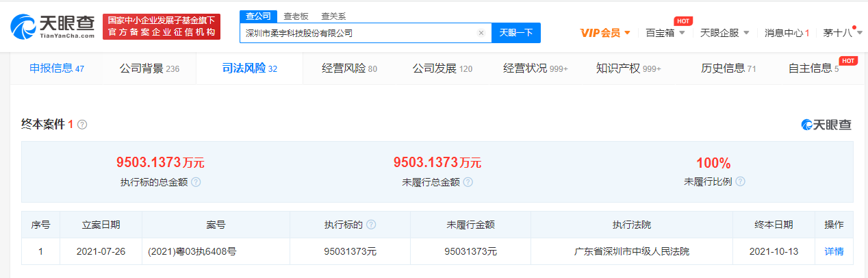The image size is (868, 278).
Task: Switch to 自主信息 tab
Action: click(x=813, y=68)
